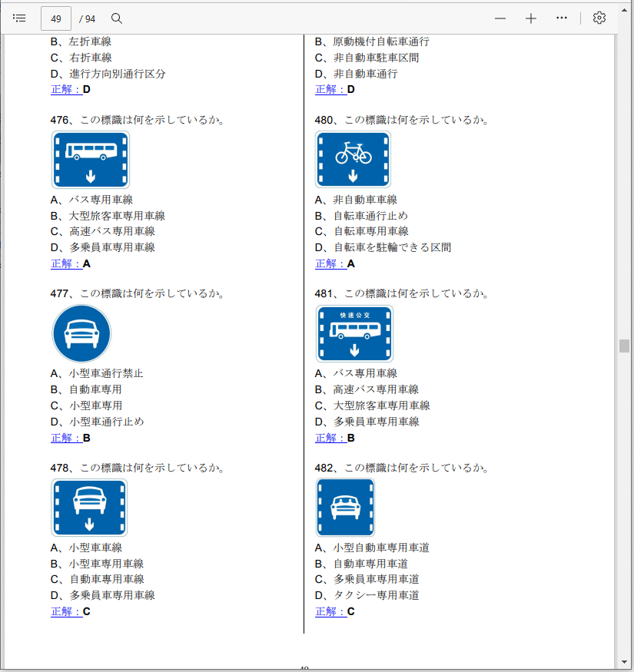Click the car lane sign in question 478

(89, 508)
